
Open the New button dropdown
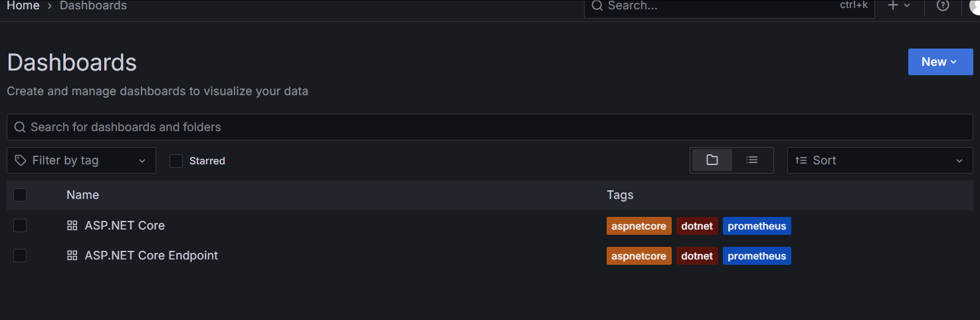pyautogui.click(x=940, y=62)
